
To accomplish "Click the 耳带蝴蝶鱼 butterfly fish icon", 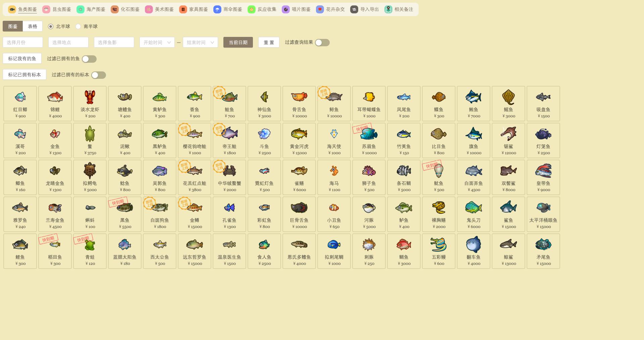I will (369, 97).
